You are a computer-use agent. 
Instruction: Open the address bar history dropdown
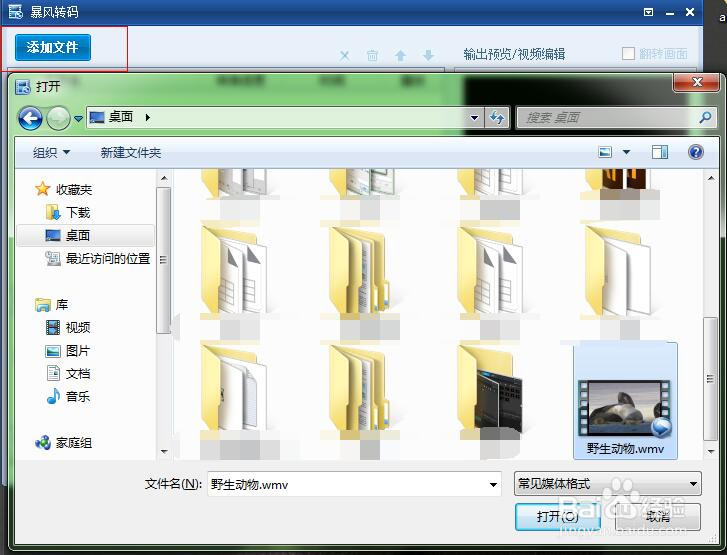tap(474, 118)
